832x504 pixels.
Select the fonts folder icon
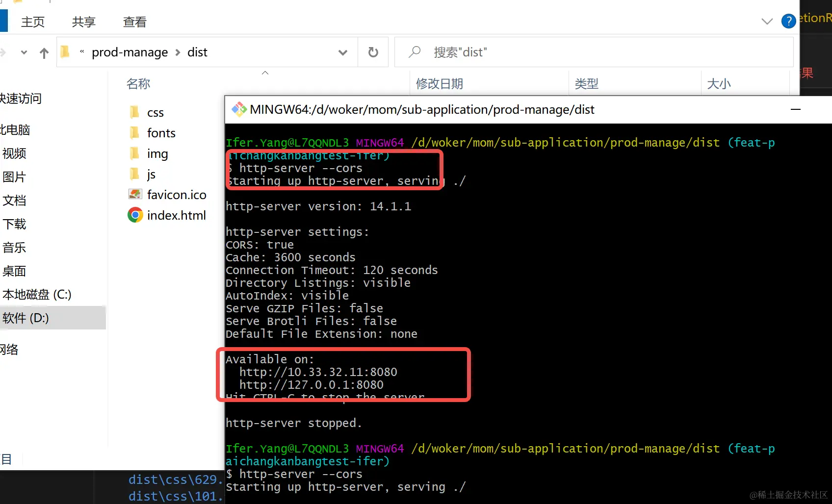click(134, 133)
